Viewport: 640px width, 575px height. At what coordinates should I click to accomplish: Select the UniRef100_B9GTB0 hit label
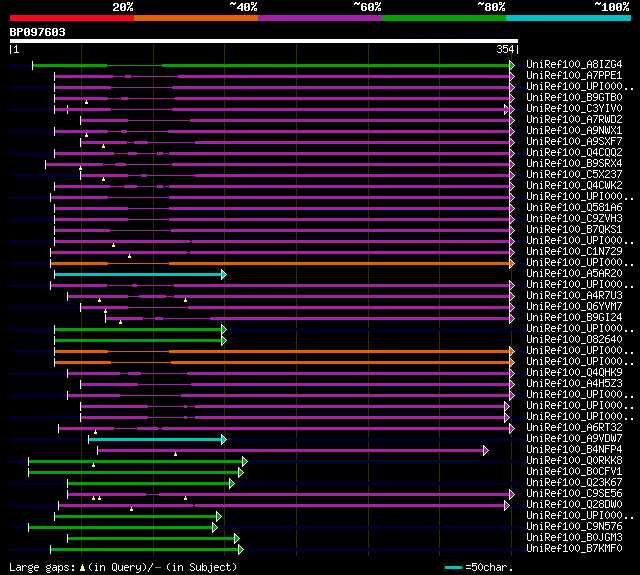573,98
